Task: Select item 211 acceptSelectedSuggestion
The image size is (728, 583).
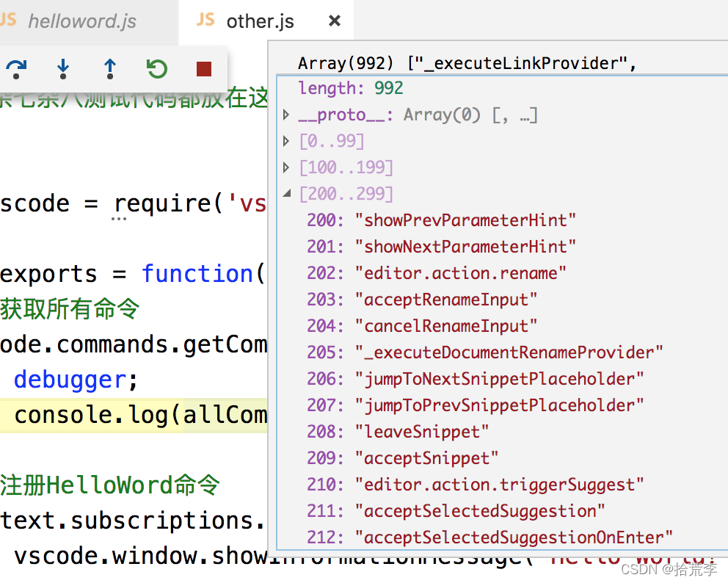Action: 456,512
